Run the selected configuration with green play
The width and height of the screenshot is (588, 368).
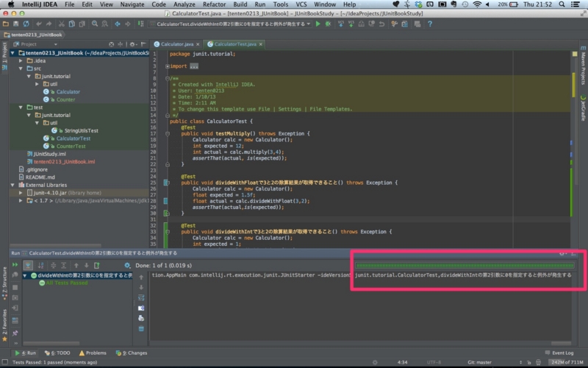tap(318, 24)
